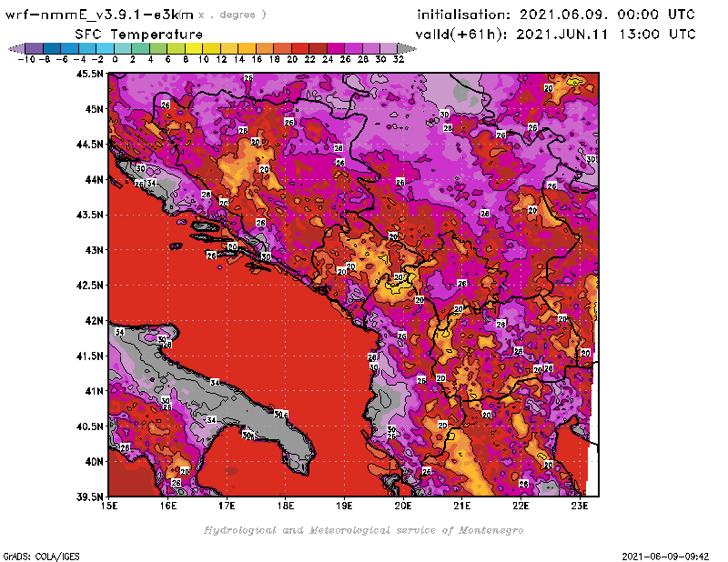Click the gray arrow above 32 on the legend
The width and height of the screenshot is (728, 562).
pos(406,48)
